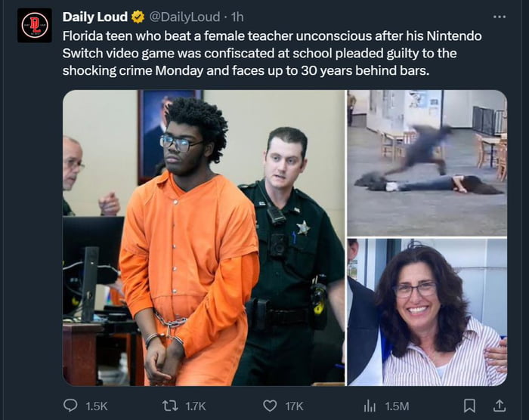The image size is (529, 420).
Task: Click the tweet text about Florida teen
Action: pos(272,54)
